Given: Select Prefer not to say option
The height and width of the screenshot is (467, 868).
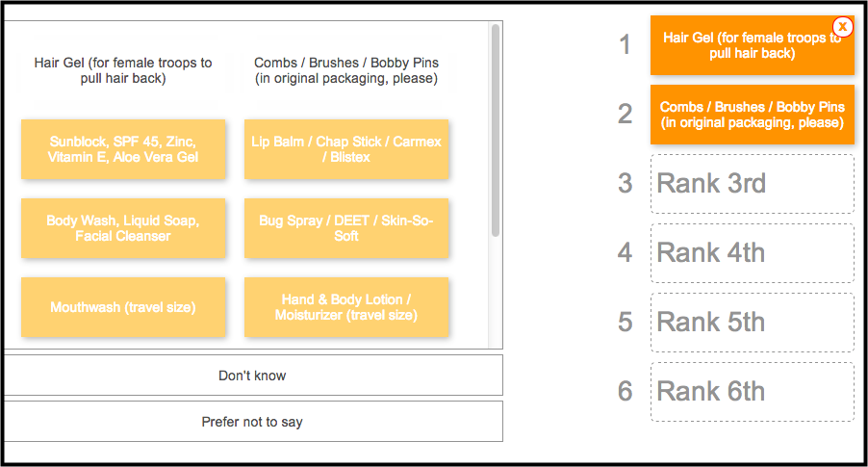Looking at the screenshot, I should click(253, 422).
